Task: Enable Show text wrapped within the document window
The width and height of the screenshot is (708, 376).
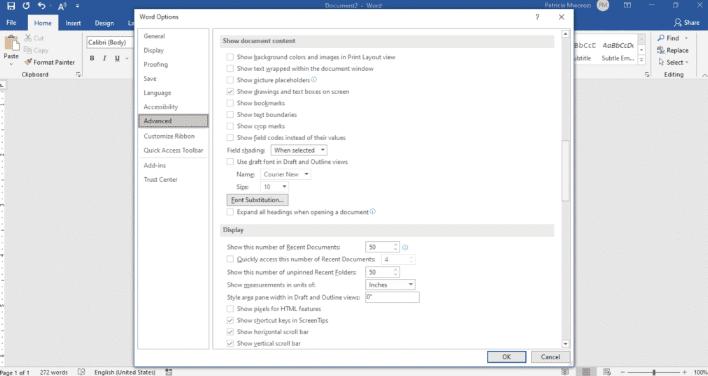Action: tap(230, 69)
